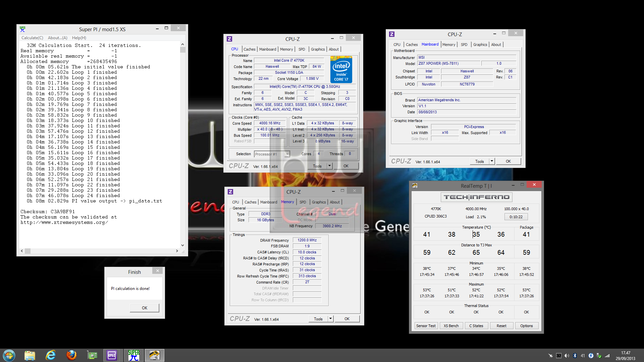Image resolution: width=644 pixels, height=362 pixels.
Task: Select Graphics tab in CPU-Z Mainboard window
Action: (x=480, y=45)
